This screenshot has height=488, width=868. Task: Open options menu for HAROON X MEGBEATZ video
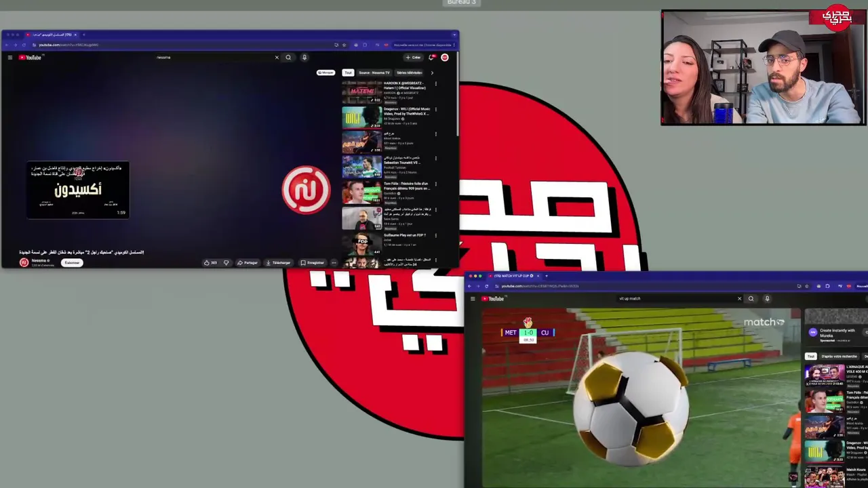(x=435, y=84)
